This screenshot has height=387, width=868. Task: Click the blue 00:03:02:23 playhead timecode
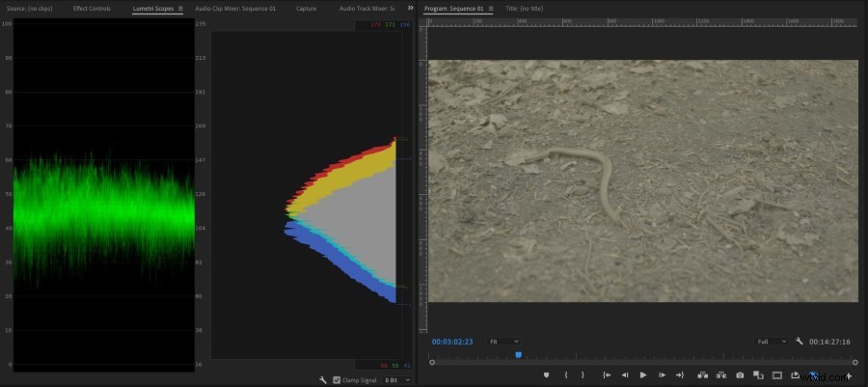452,342
